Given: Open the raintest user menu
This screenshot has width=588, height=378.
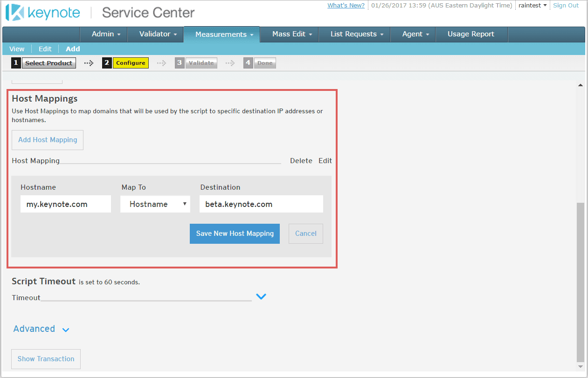Looking at the screenshot, I should [533, 6].
